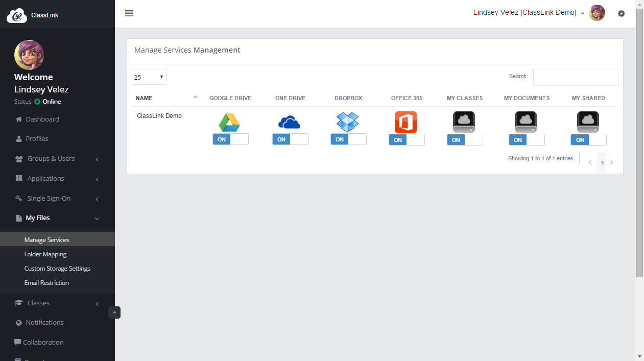Click the Applications grid icon
This screenshot has width=644, height=361.
tap(19, 178)
